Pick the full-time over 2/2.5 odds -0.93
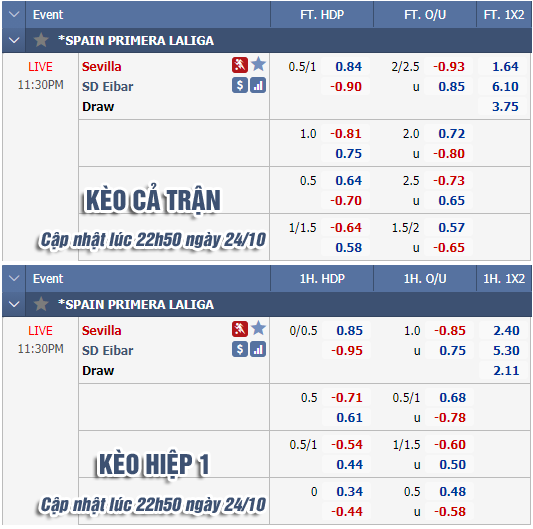Image resolution: width=533 pixels, height=529 pixels. pyautogui.click(x=449, y=66)
